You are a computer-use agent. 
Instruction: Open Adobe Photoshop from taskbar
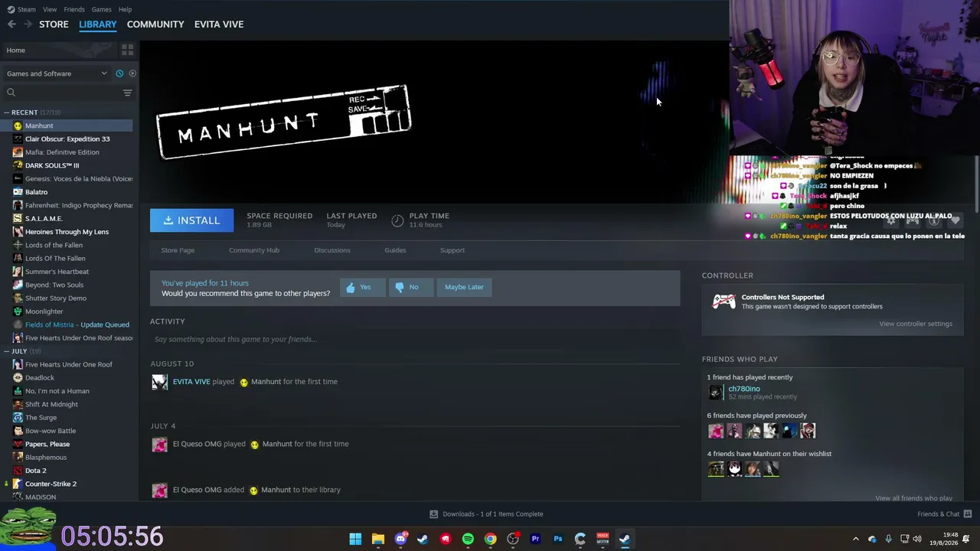point(557,539)
